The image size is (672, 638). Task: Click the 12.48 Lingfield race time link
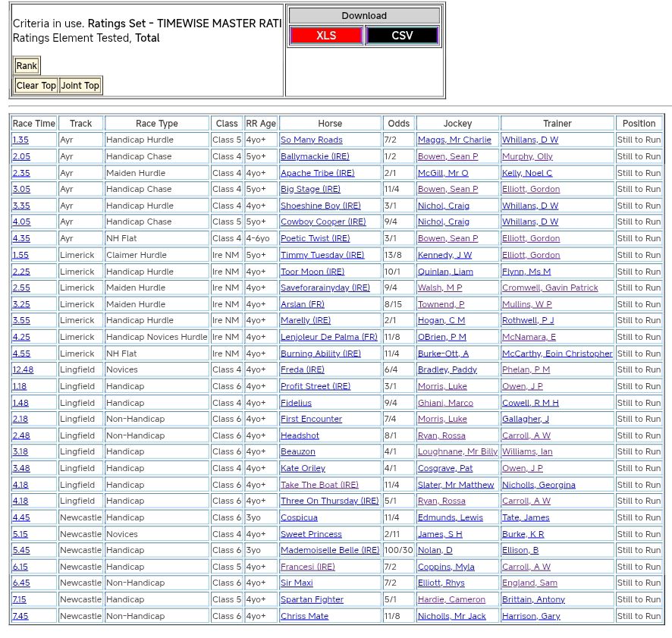pos(23,370)
